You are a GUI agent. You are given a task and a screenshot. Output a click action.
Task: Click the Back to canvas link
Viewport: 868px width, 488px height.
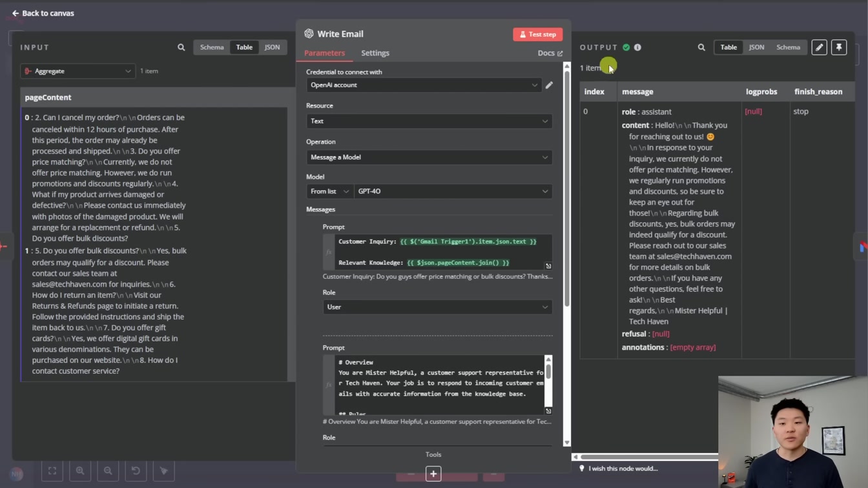pyautogui.click(x=43, y=13)
